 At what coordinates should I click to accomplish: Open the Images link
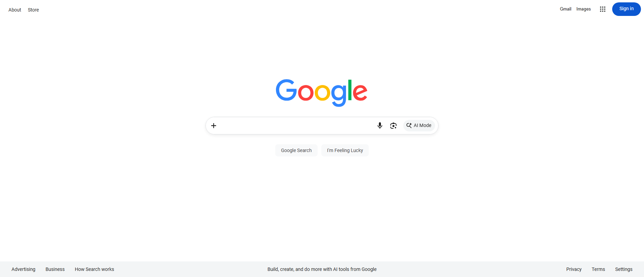(583, 9)
